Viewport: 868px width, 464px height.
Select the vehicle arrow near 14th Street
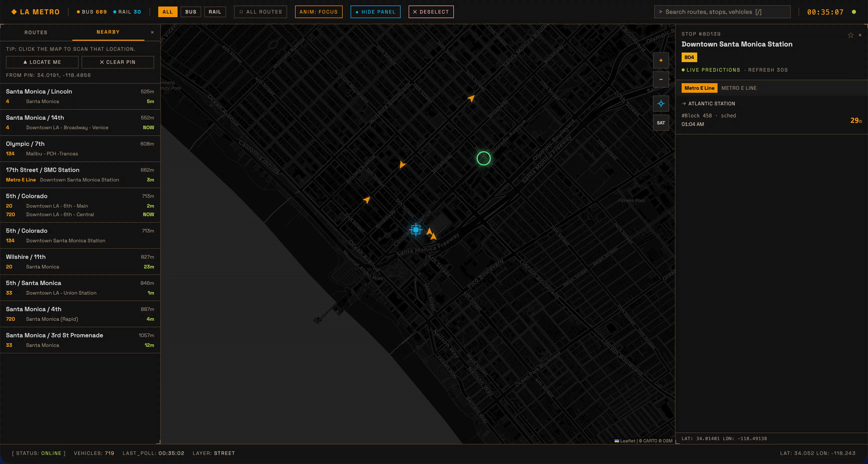pyautogui.click(x=471, y=98)
